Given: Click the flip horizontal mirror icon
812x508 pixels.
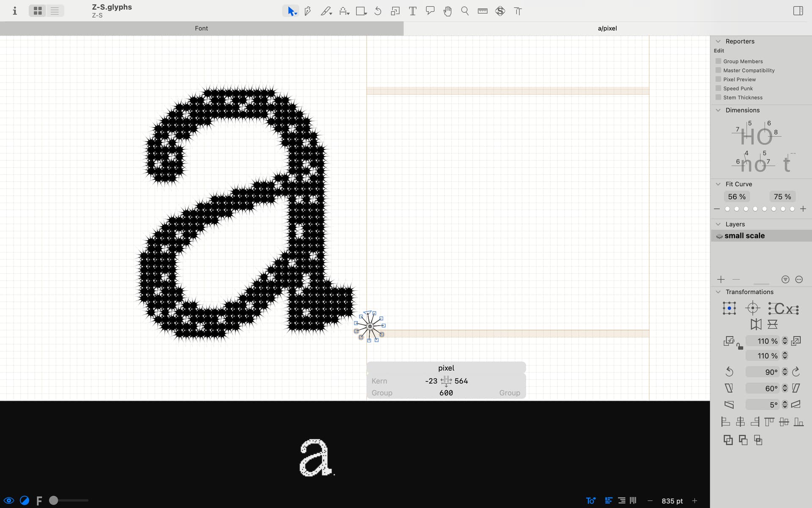Looking at the screenshot, I should pos(756,324).
